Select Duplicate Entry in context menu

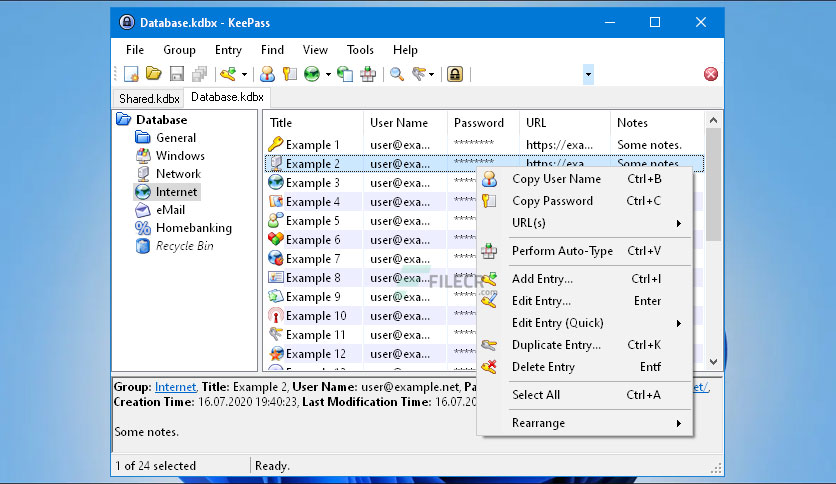point(556,345)
